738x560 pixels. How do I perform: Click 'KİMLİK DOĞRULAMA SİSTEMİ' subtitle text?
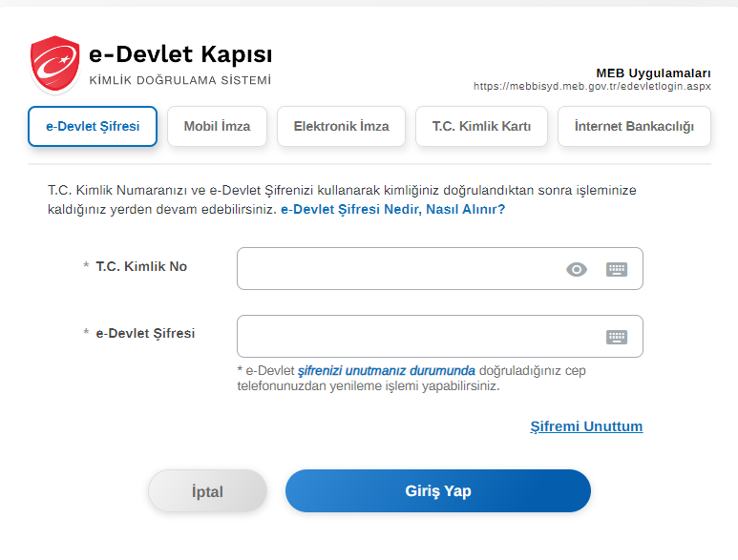tap(180, 80)
